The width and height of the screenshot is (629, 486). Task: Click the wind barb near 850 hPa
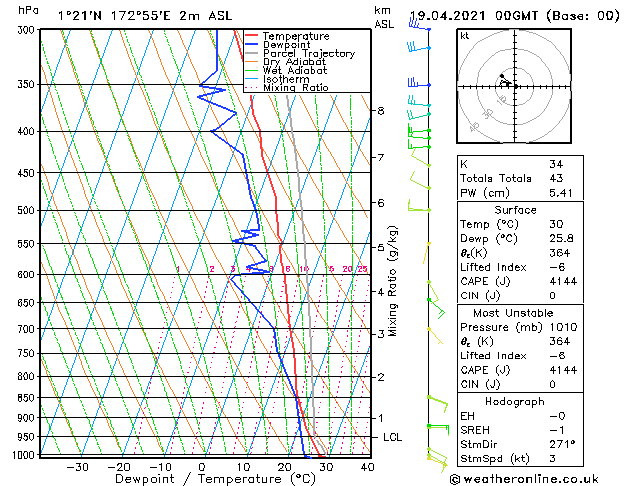click(438, 404)
